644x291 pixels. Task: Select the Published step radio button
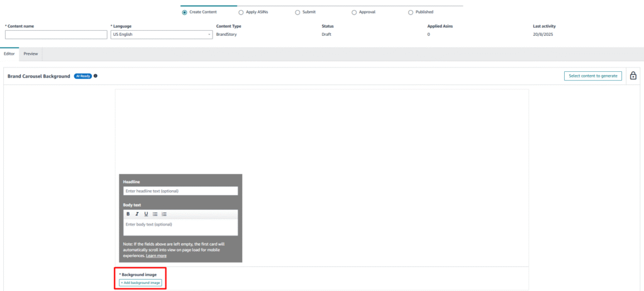pyautogui.click(x=411, y=12)
